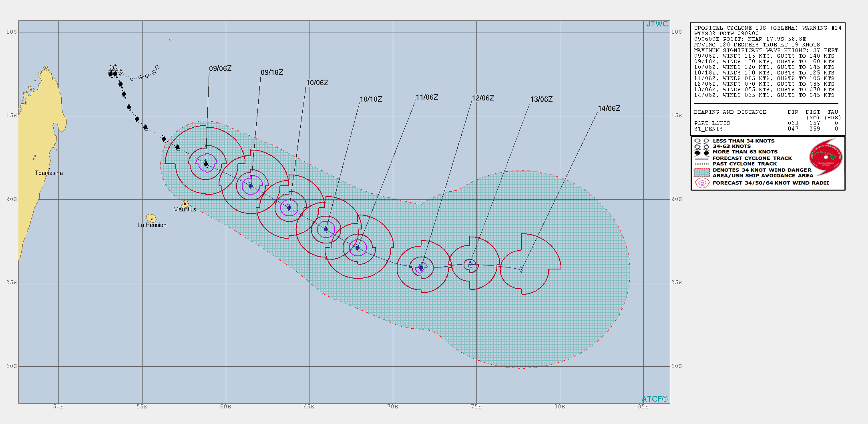Screen dimensions: 868x424
Task: Click the 14/06Z forecast time label
Action: pos(609,109)
